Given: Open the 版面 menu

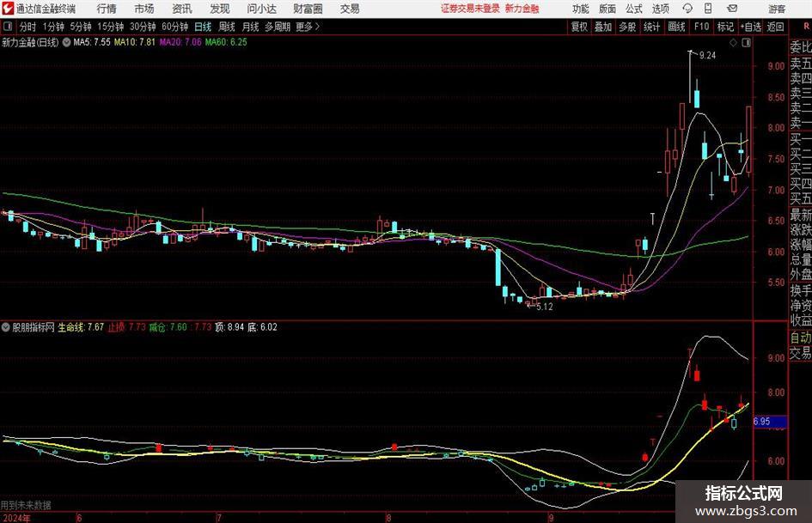Looking at the screenshot, I should click(x=607, y=9).
